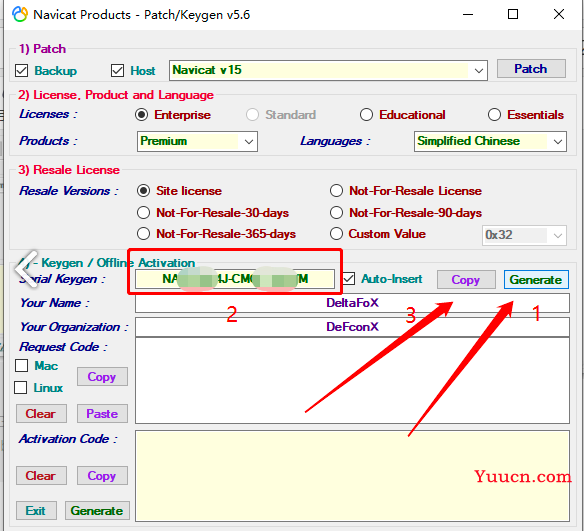Click the Serial Keygen text field
The image size is (584, 531).
coord(235,279)
